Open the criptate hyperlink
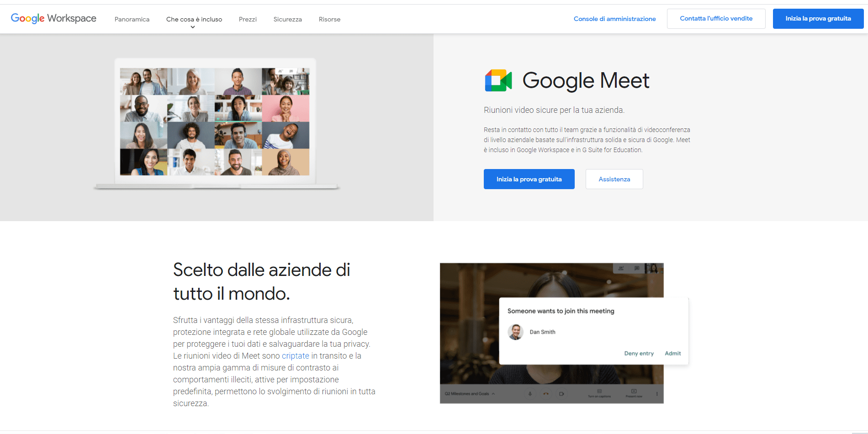 click(295, 355)
